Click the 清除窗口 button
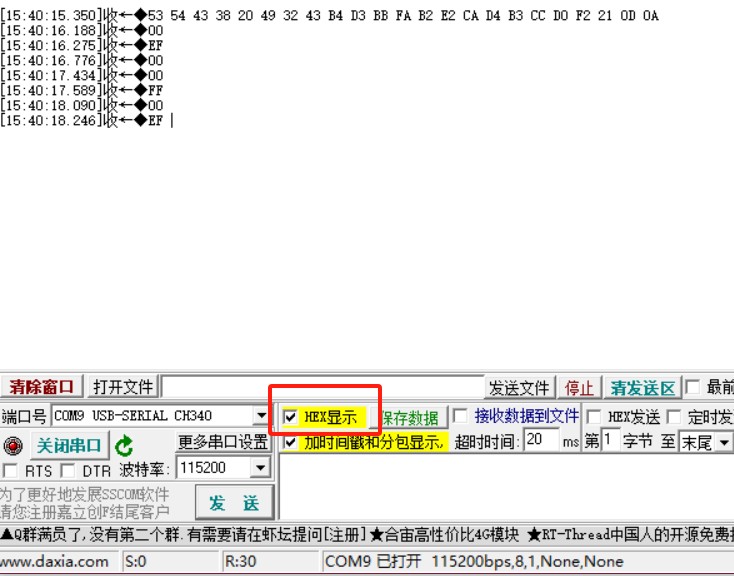This screenshot has width=734, height=576. (x=41, y=387)
